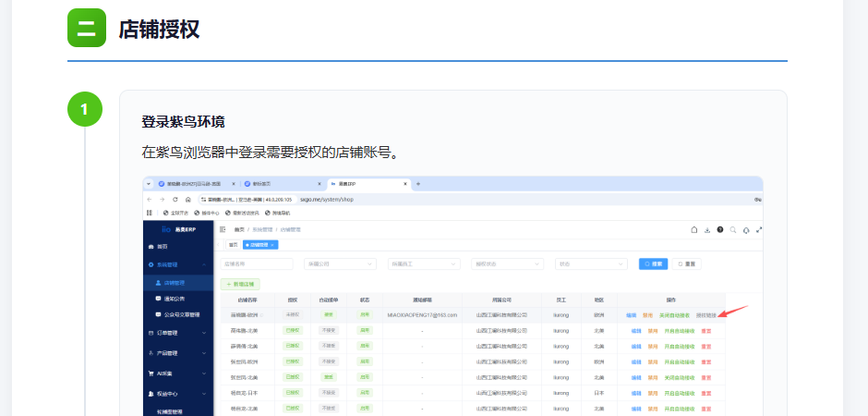Viewport: 868px width, 416px height.
Task: Click the 首页 breadcrumb
Action: [x=239, y=229]
